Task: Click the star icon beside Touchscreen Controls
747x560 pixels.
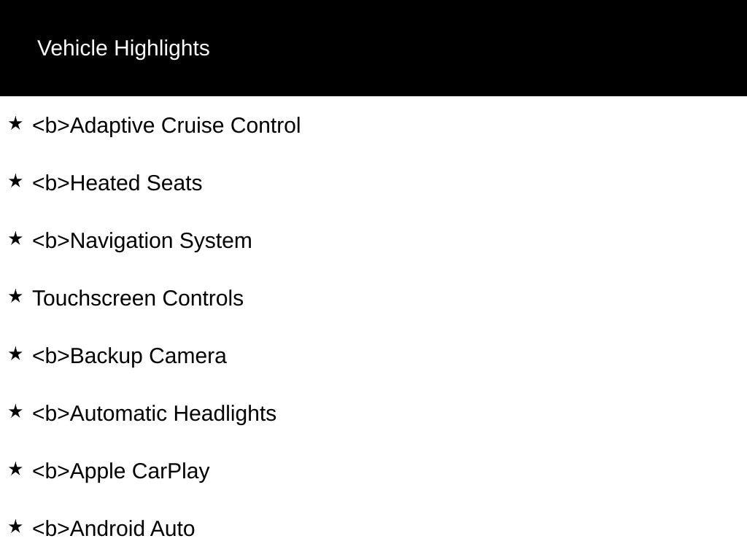Action: 16,297
